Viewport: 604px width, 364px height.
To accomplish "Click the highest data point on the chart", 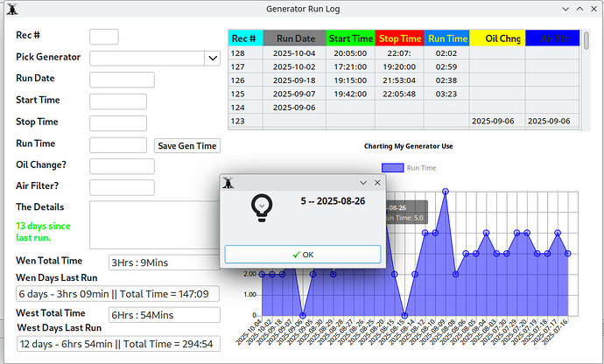I will (x=446, y=190).
